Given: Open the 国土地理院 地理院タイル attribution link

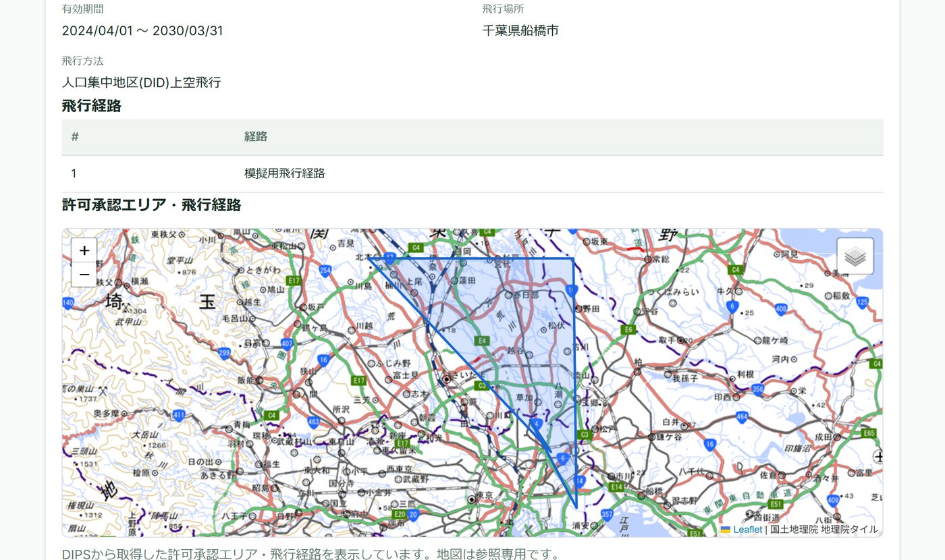Looking at the screenshot, I should [824, 530].
